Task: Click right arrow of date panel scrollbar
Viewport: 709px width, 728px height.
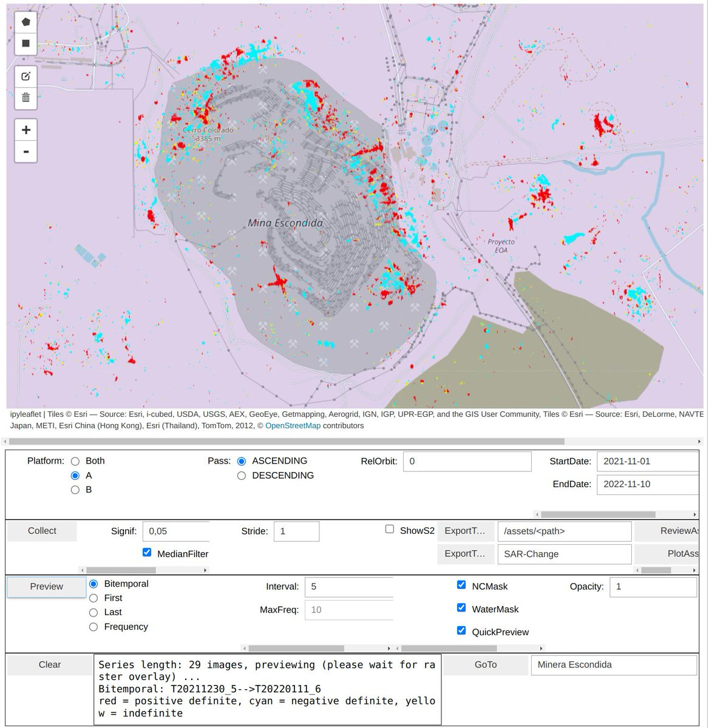Action: (x=695, y=514)
